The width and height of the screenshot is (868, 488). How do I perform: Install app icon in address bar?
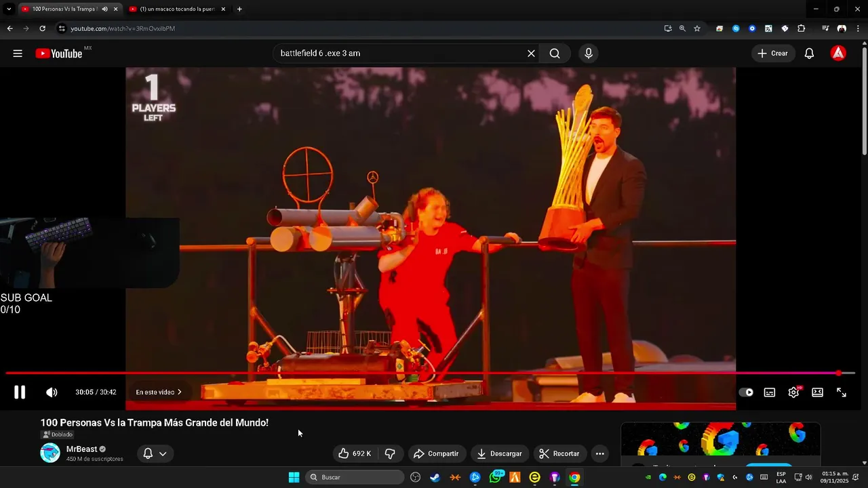click(668, 28)
